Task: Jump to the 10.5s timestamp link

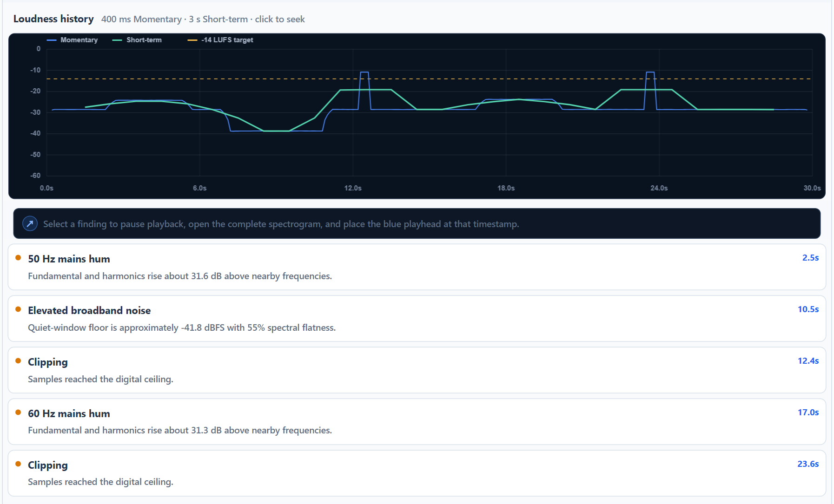Action: coord(808,309)
